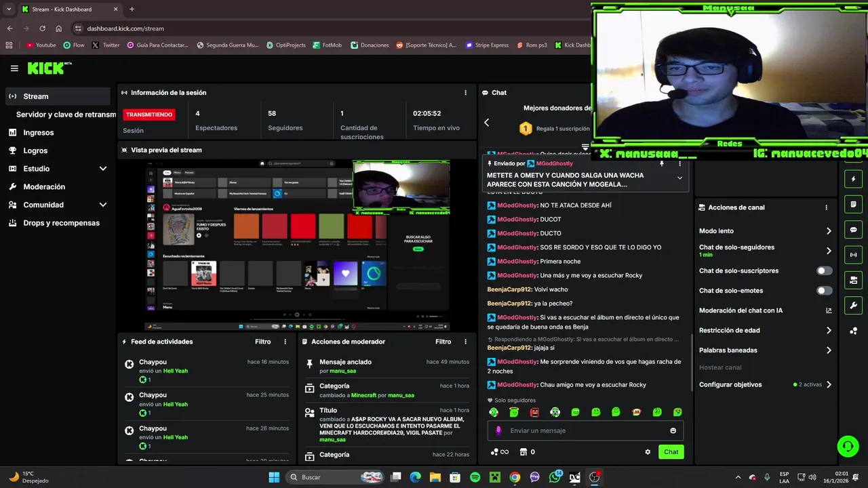Screen dimensions: 868x488
Task: Click the Enviar un mensaje chat input
Action: (x=585, y=430)
